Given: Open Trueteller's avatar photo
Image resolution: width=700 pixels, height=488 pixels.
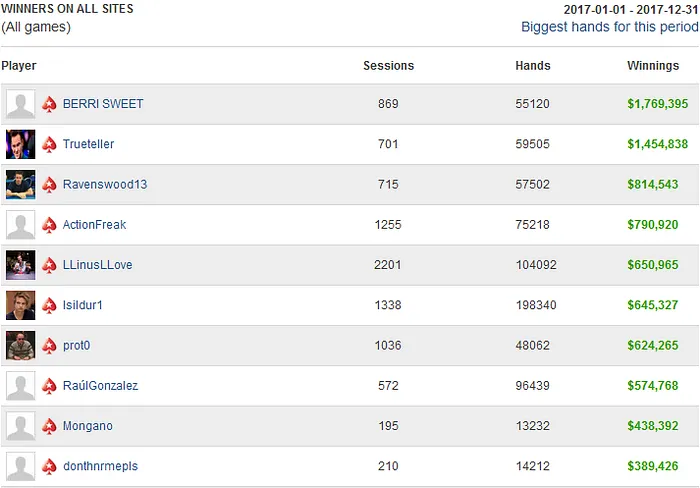Looking at the screenshot, I should click(20, 144).
